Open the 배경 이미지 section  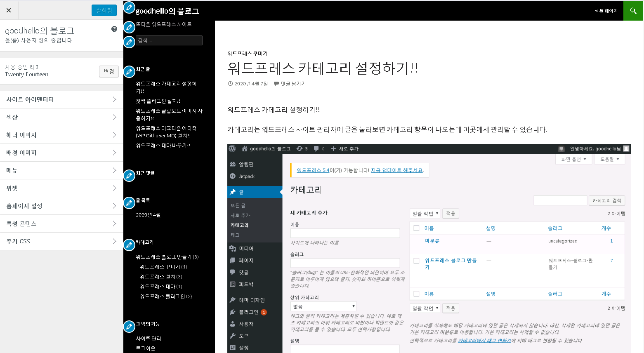61,153
